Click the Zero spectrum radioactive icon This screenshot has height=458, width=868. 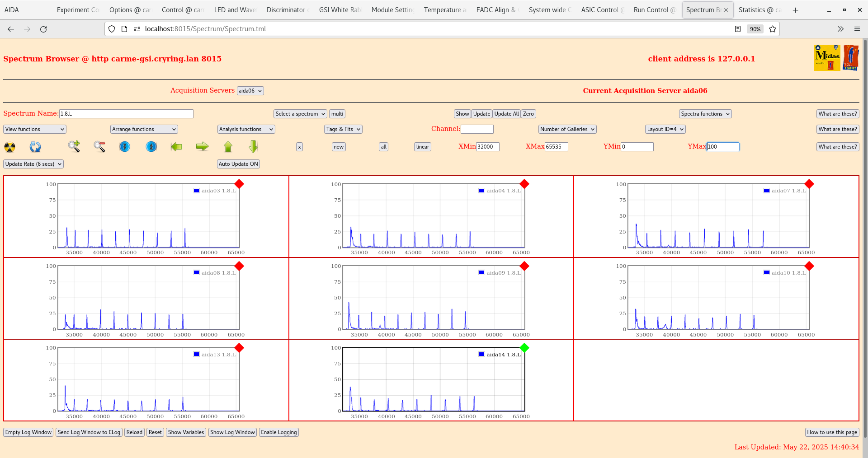(9, 147)
